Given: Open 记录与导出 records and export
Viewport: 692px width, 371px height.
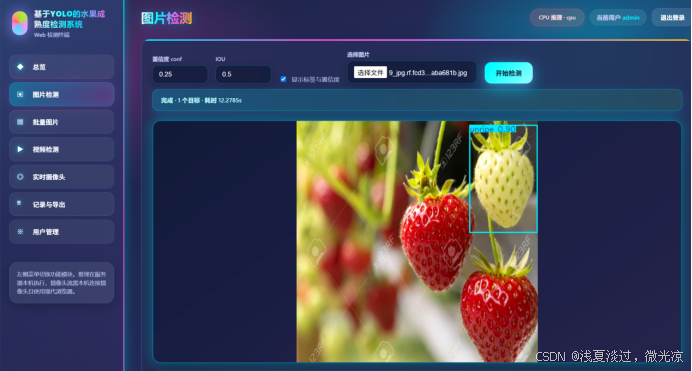Looking at the screenshot, I should coord(62,204).
